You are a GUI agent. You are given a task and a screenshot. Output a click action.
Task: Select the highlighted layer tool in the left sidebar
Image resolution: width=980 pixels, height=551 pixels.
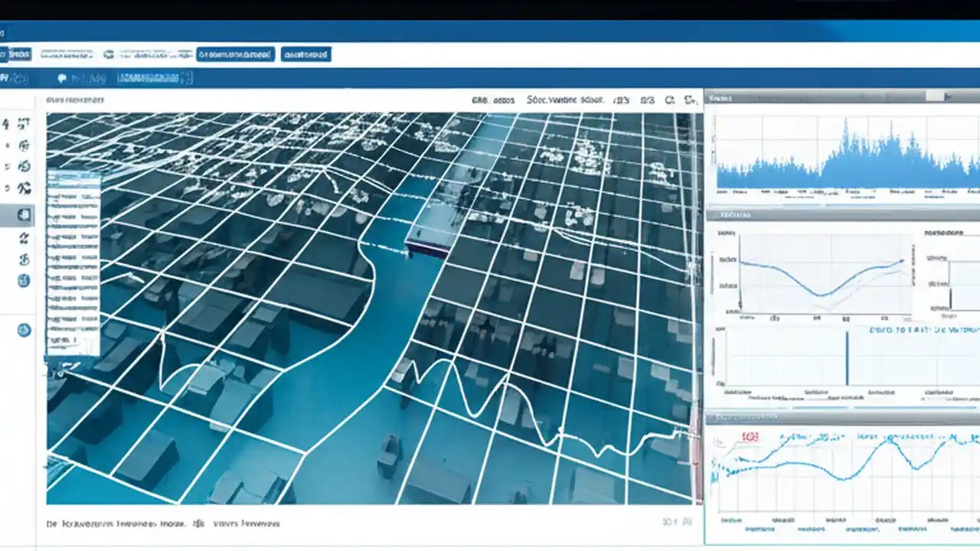point(24,215)
